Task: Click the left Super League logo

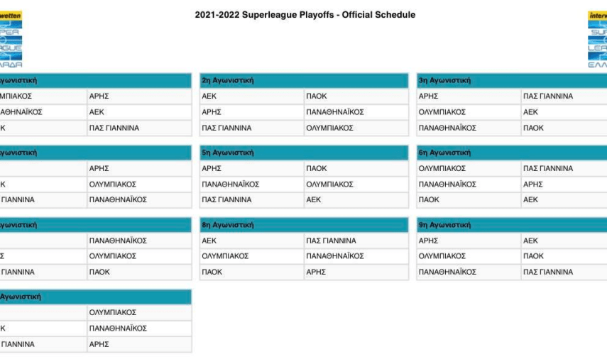Action: coord(11,38)
